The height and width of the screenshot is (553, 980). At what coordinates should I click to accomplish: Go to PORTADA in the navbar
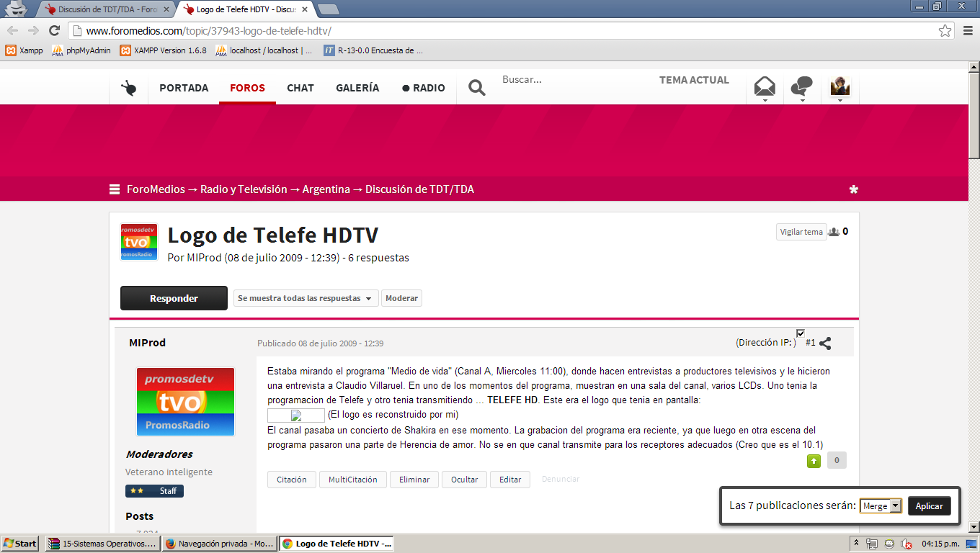184,88
